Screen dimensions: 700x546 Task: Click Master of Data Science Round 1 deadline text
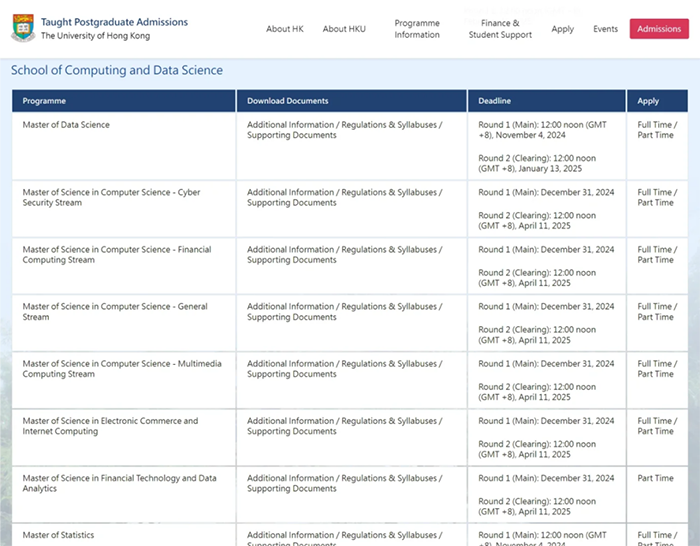542,130
